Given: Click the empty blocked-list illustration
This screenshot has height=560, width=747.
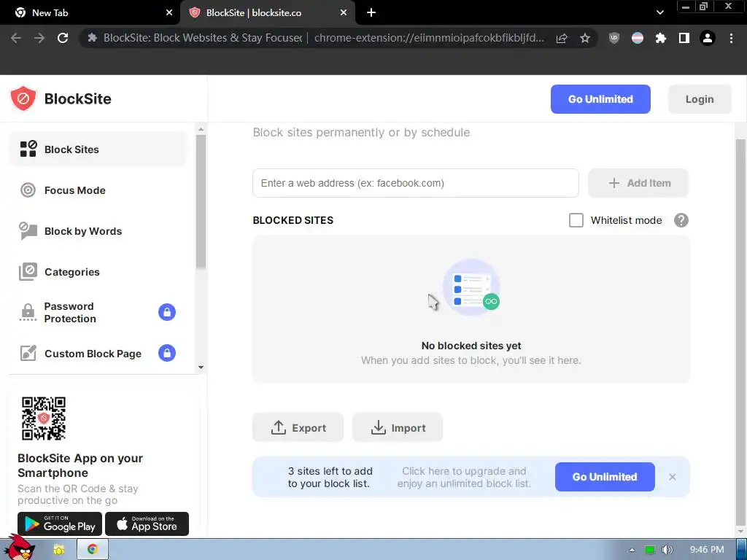Looking at the screenshot, I should 471,287.
